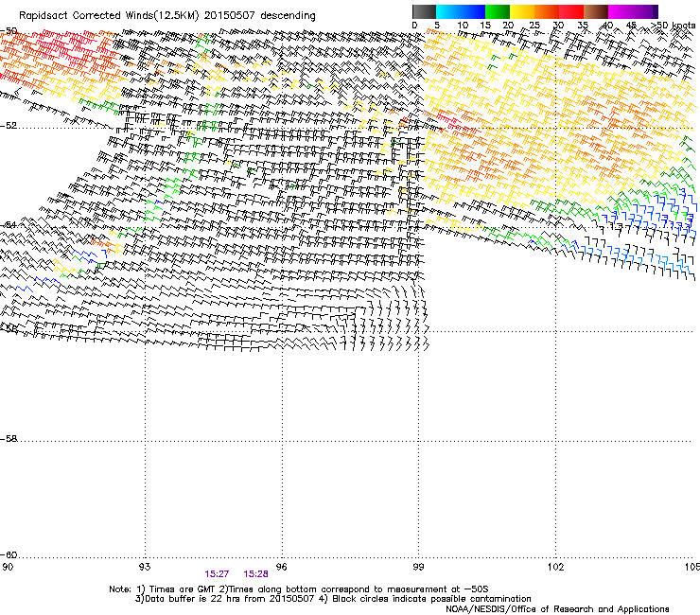Click the legend tick label 25
This screenshot has width=700, height=615.
pyautogui.click(x=534, y=26)
